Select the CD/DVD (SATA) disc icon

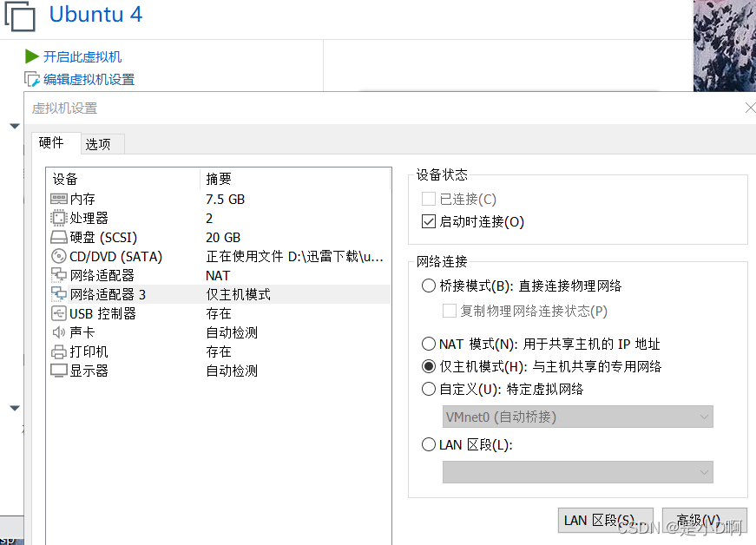[59, 256]
